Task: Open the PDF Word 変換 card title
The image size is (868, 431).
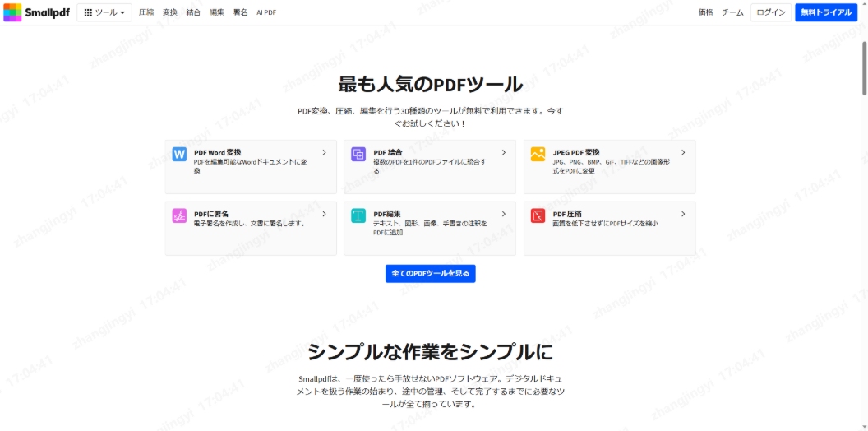Action: click(218, 152)
